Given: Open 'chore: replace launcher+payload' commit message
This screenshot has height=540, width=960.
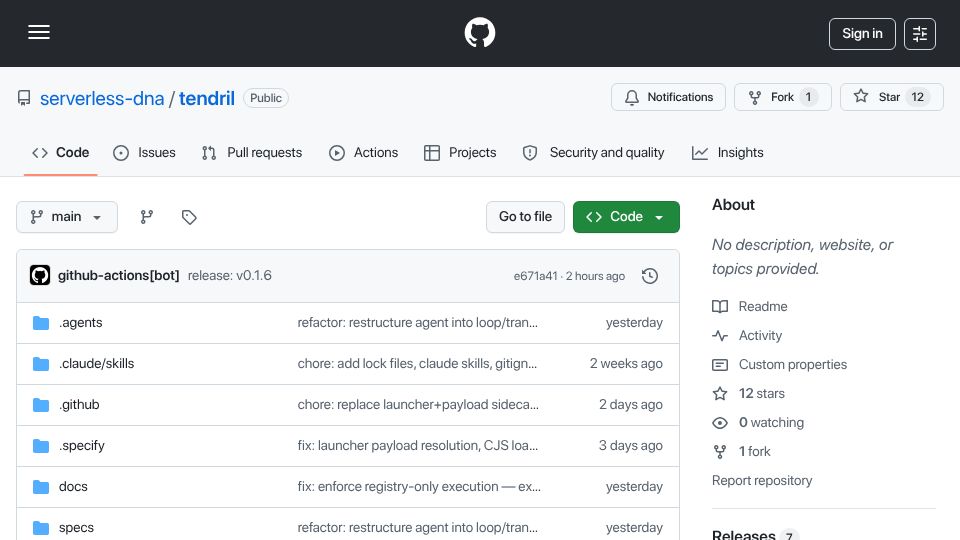Looking at the screenshot, I should coord(418,405).
